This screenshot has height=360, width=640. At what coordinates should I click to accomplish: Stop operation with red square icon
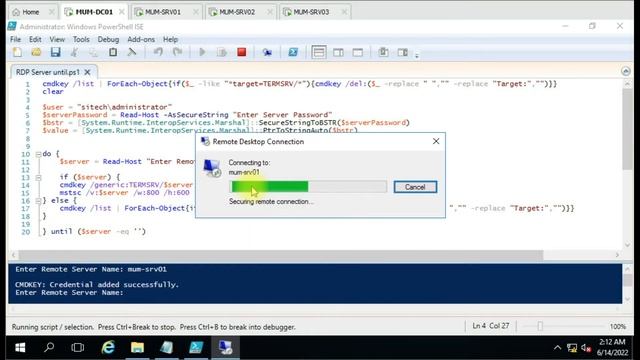tap(242, 52)
